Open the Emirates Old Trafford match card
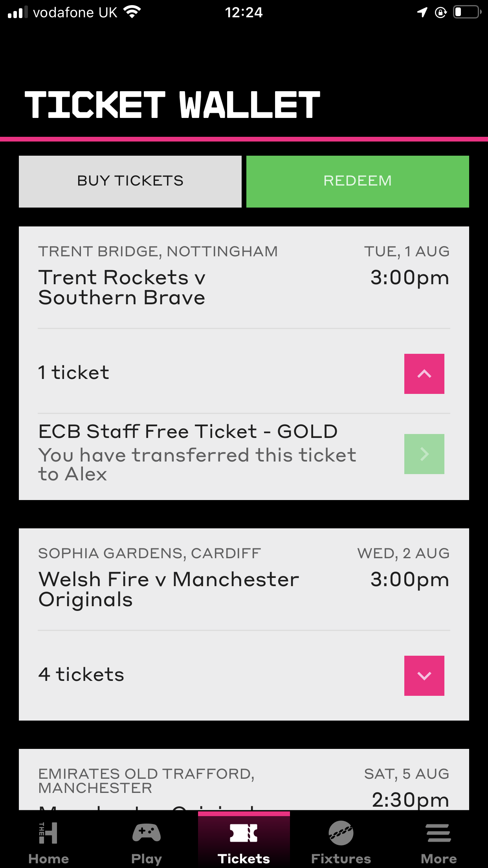488x868 pixels. pyautogui.click(x=244, y=780)
